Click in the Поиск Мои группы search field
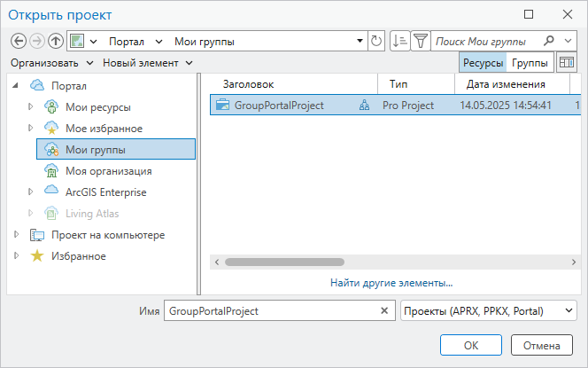 485,41
